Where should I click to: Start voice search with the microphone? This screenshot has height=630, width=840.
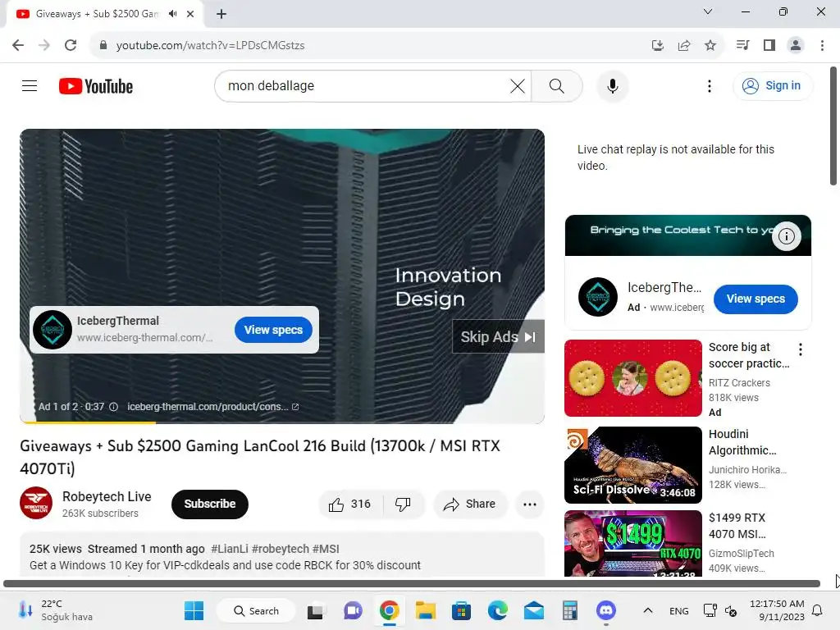(x=612, y=85)
